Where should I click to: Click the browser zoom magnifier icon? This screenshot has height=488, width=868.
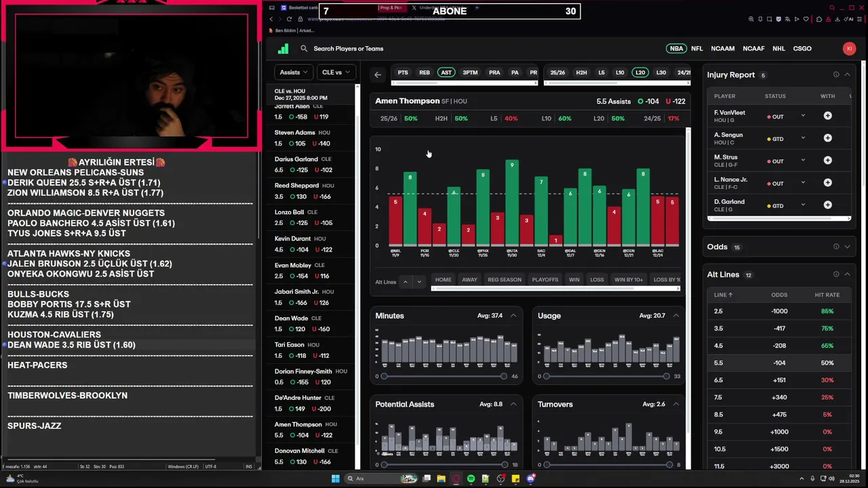751,19
